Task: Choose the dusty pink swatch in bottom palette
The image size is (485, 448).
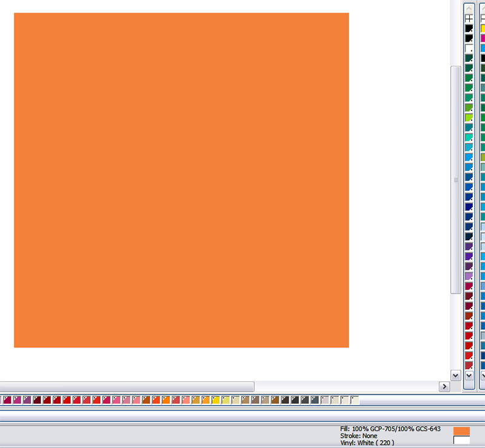Action: click(x=126, y=400)
